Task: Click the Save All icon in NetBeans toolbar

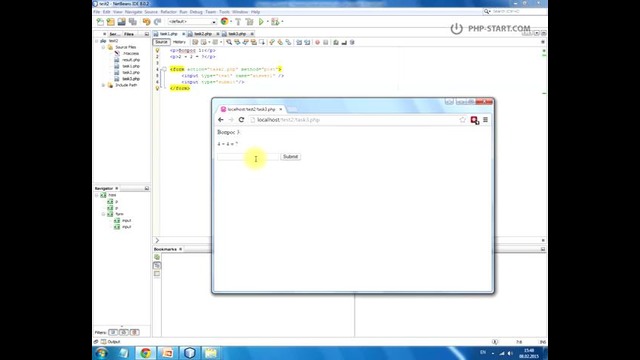Action: click(133, 22)
